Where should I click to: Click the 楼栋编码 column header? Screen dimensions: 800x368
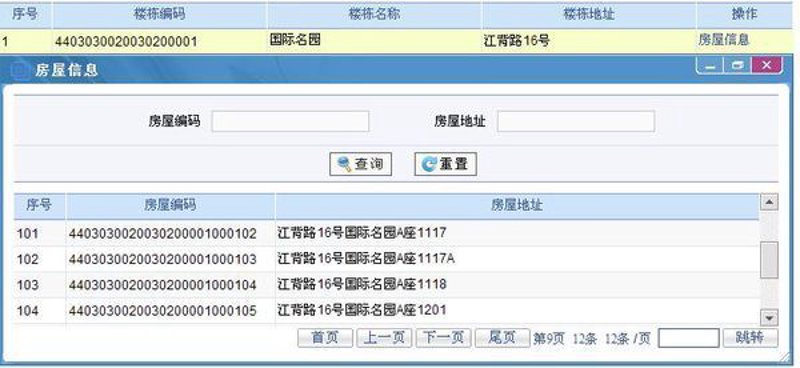pos(160,15)
